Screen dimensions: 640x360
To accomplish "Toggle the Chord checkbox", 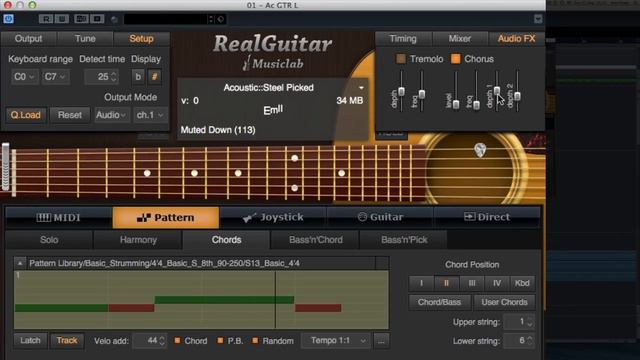I will pos(178,340).
